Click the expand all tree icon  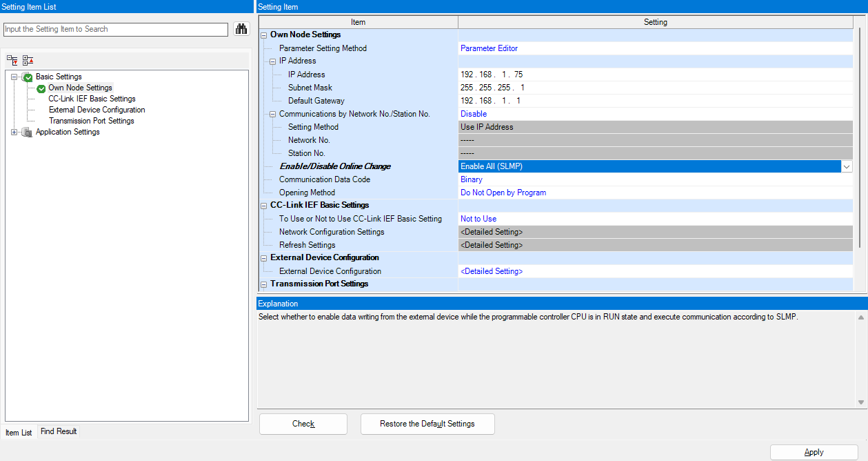tap(12, 61)
